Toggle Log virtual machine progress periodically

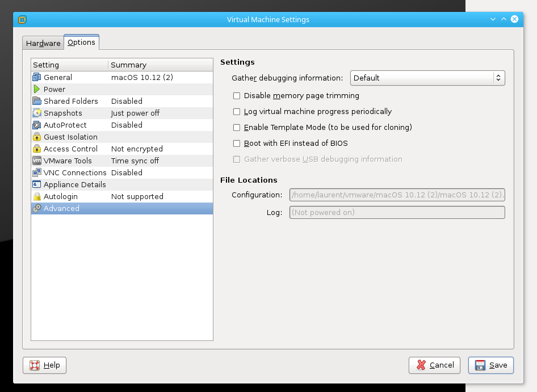coord(237,112)
